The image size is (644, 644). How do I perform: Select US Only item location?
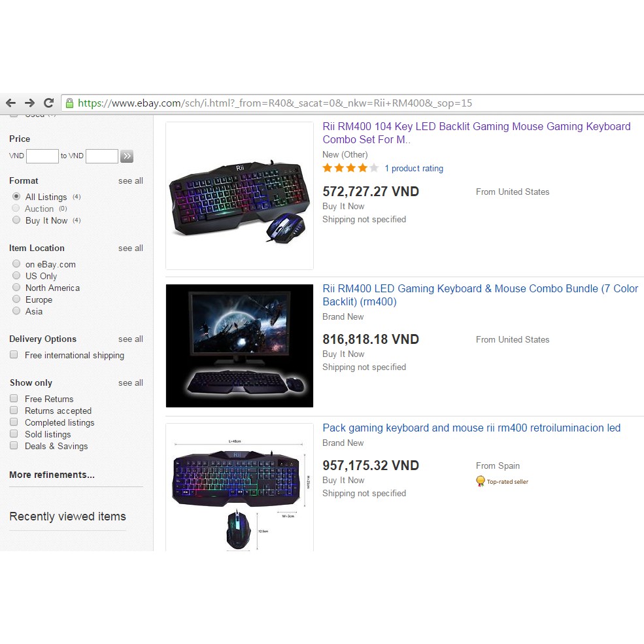click(16, 275)
